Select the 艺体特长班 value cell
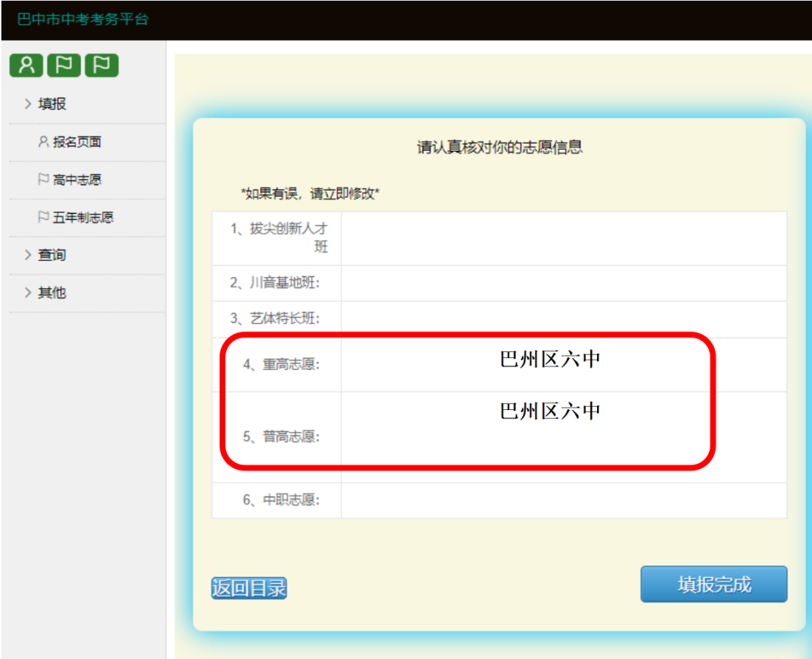 pos(563,319)
